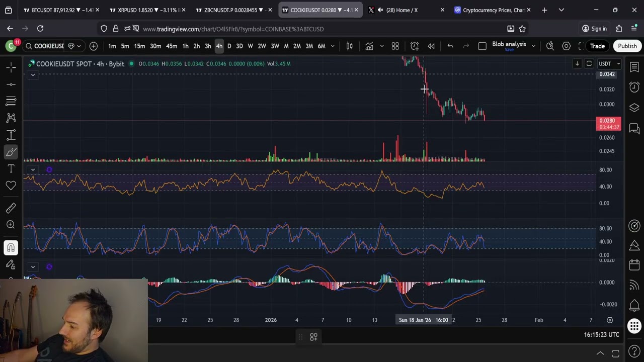Select the 15m timeframe

[x=139, y=46]
